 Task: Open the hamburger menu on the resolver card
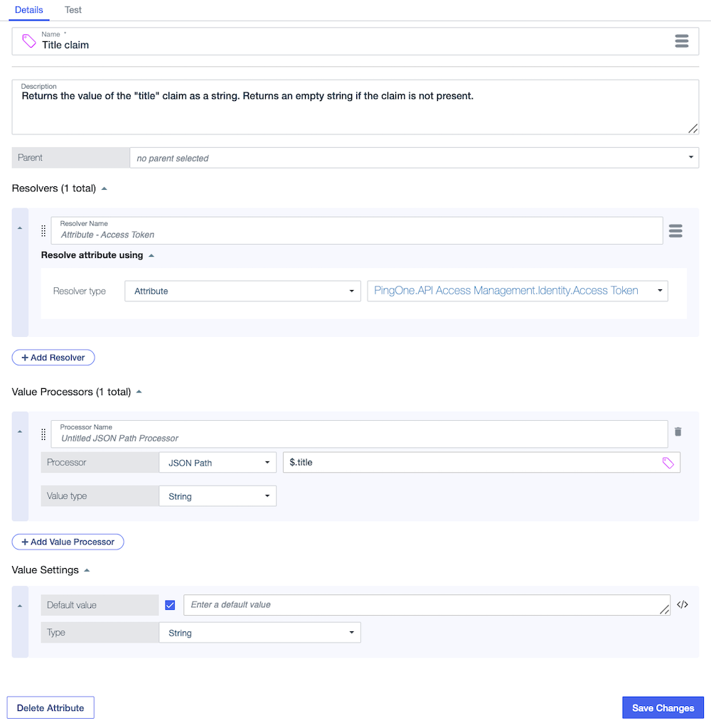[x=675, y=230]
